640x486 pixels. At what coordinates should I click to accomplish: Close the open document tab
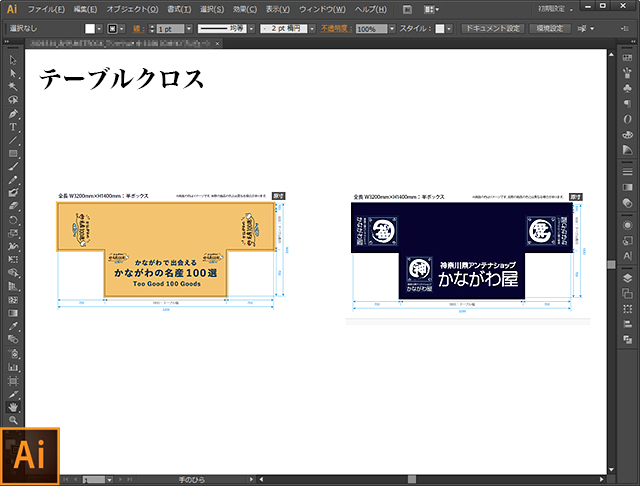pyautogui.click(x=218, y=43)
